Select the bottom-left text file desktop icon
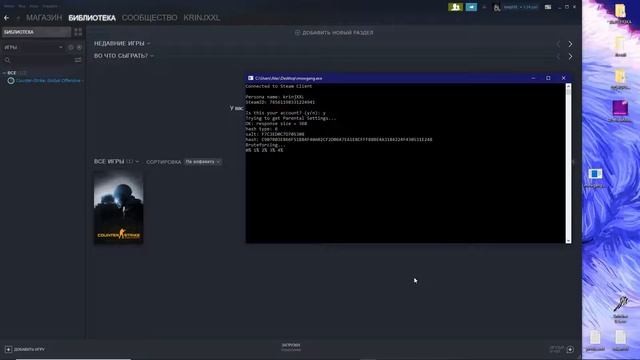Image resolution: width=640 pixels, height=360 pixels. [595, 341]
